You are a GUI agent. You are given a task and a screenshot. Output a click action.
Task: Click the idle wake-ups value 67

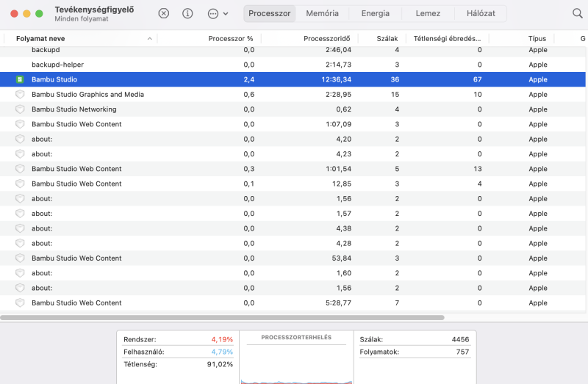tap(477, 79)
